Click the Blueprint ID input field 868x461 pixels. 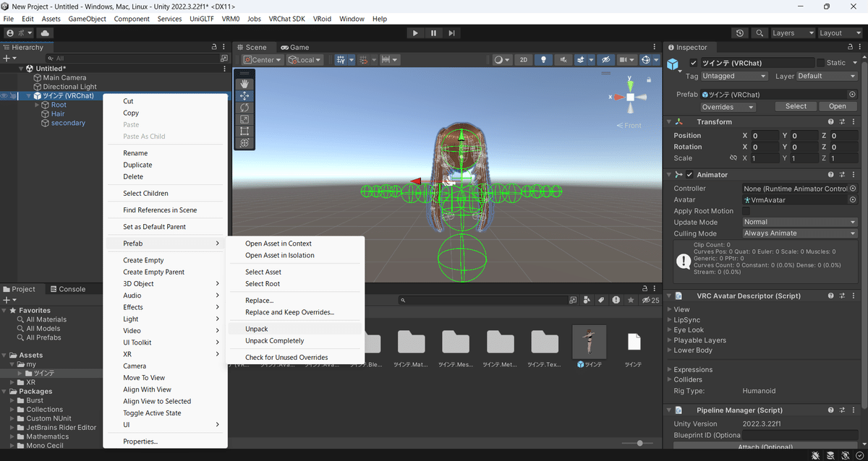point(801,435)
